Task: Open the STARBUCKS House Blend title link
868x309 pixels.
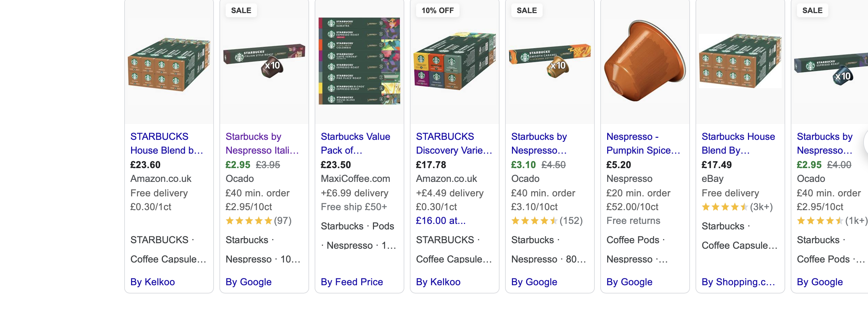Action: pos(167,143)
